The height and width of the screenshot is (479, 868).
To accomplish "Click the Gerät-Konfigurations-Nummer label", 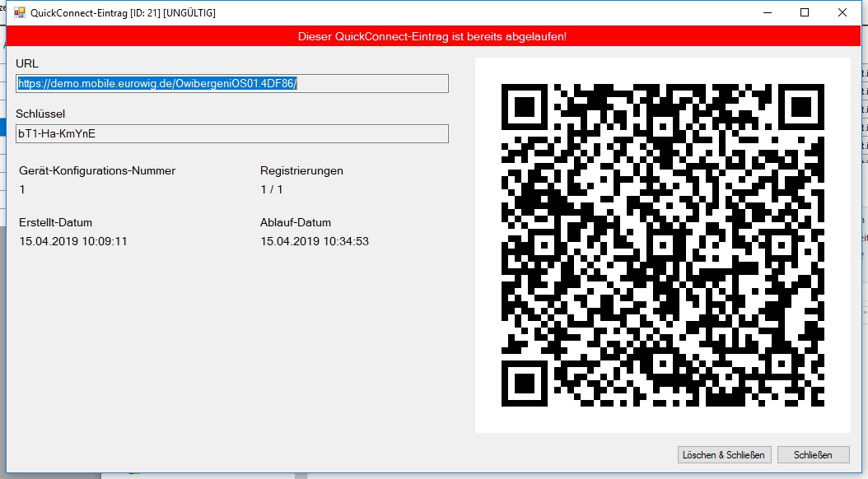I will pyautogui.click(x=97, y=170).
